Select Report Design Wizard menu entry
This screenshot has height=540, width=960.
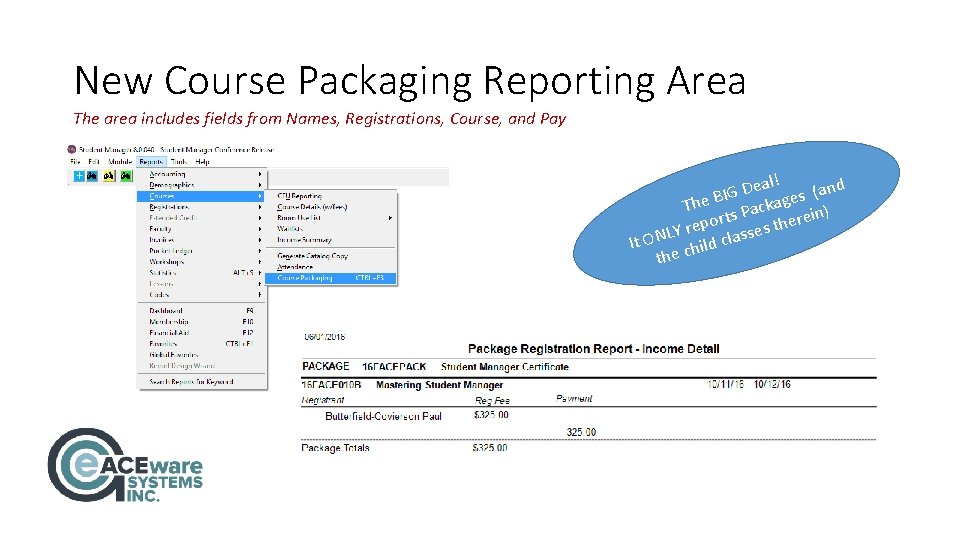coord(182,366)
